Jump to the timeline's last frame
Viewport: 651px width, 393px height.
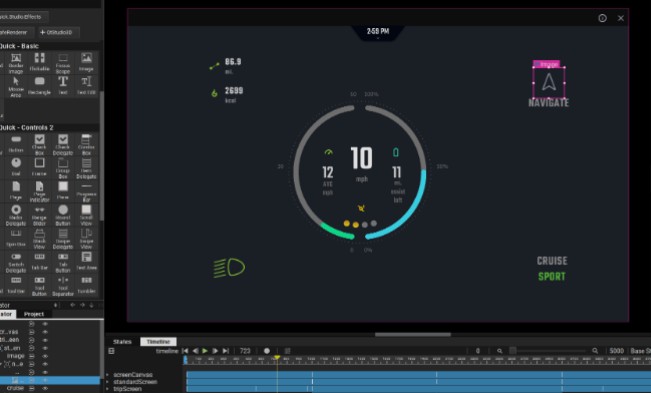[225, 351]
